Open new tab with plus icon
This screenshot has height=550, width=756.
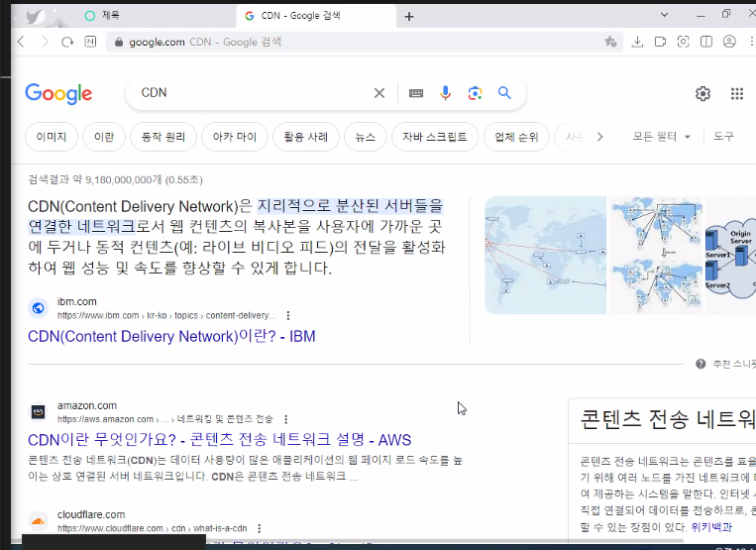[x=409, y=17]
